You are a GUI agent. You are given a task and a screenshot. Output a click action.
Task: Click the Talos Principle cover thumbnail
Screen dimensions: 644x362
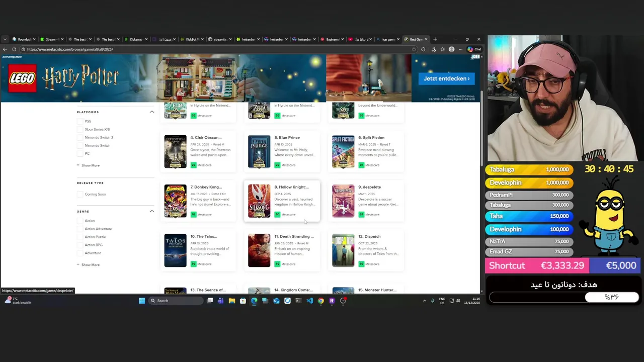point(175,250)
